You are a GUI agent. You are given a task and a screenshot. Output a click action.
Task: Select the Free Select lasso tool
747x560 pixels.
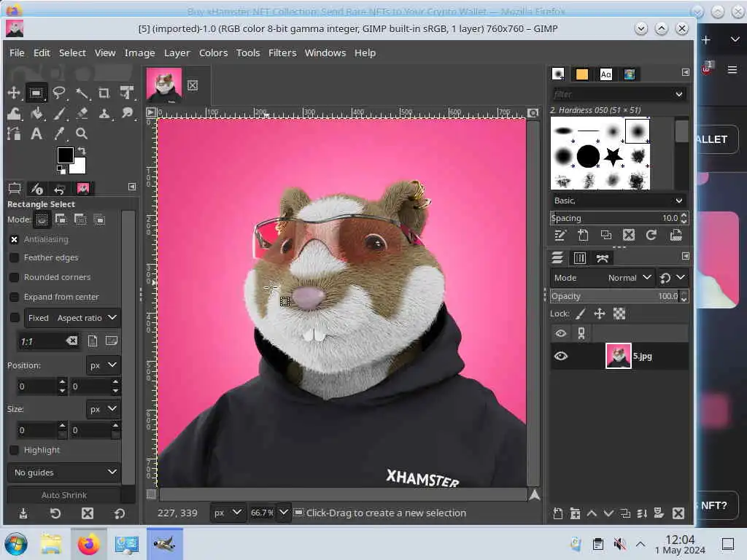pos(59,93)
